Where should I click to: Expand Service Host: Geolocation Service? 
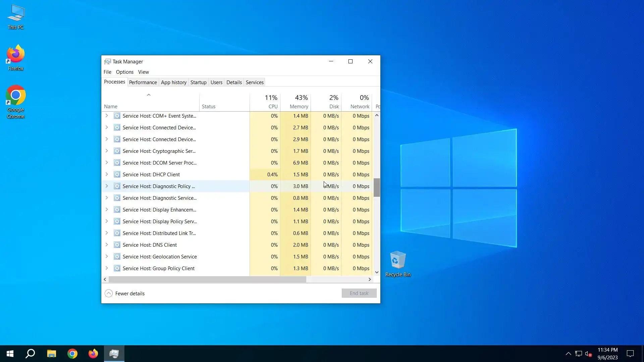pos(107,256)
